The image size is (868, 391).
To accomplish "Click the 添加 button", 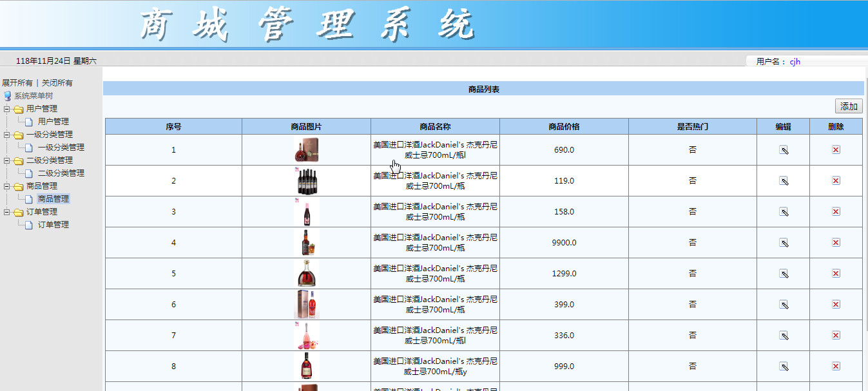I will (x=849, y=106).
